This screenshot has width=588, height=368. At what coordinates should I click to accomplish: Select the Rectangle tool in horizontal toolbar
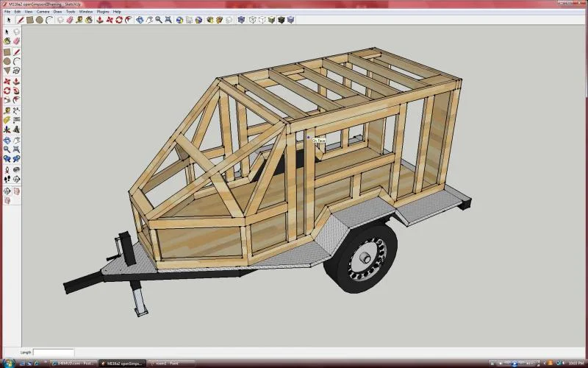pyautogui.click(x=29, y=20)
